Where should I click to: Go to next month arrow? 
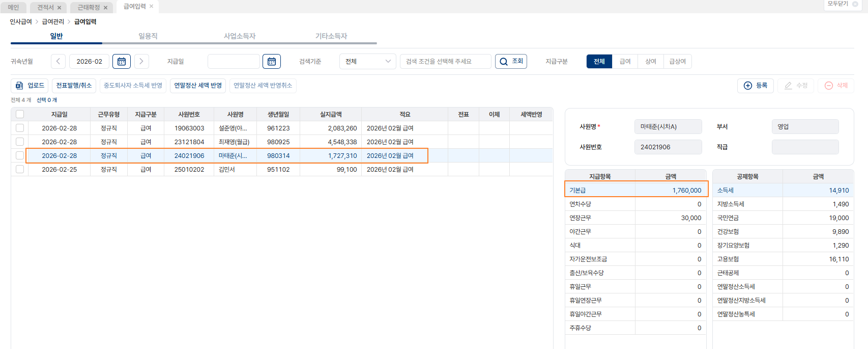tap(141, 61)
